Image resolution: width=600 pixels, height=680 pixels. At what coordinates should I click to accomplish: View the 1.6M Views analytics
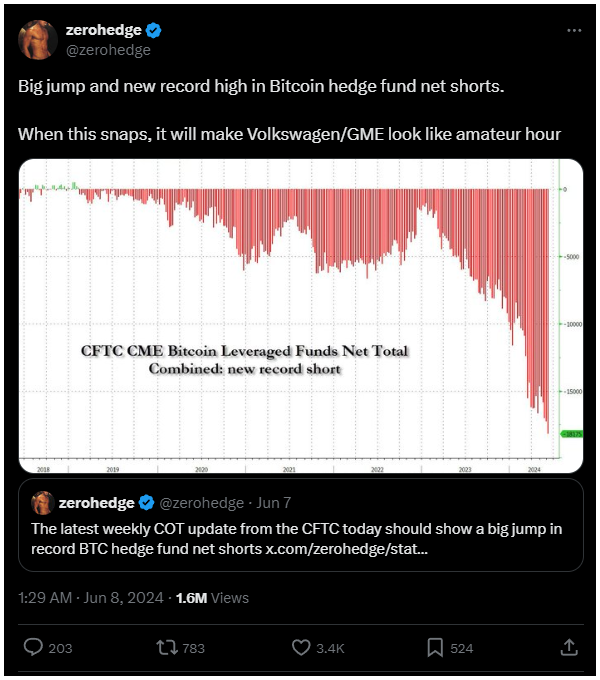coord(211,598)
